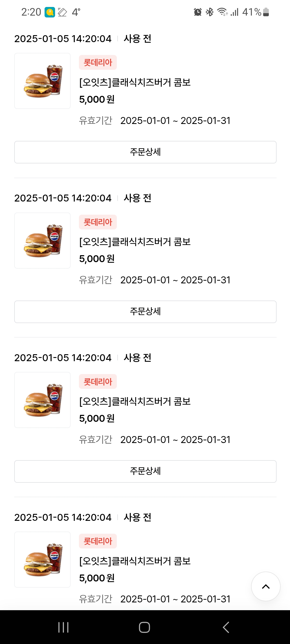The height and width of the screenshot is (644, 290).
Task: Tap the alarm icon in status bar
Action: point(198,12)
